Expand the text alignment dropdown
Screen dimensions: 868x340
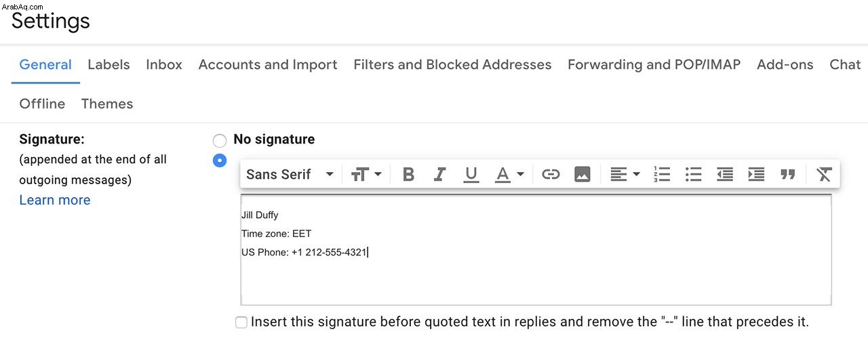(x=625, y=175)
